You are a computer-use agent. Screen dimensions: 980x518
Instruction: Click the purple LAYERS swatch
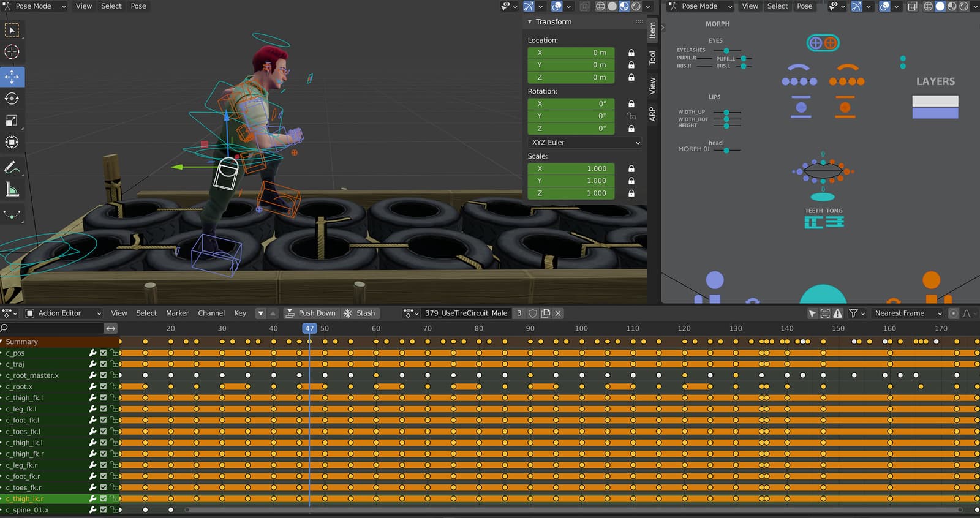(935, 113)
